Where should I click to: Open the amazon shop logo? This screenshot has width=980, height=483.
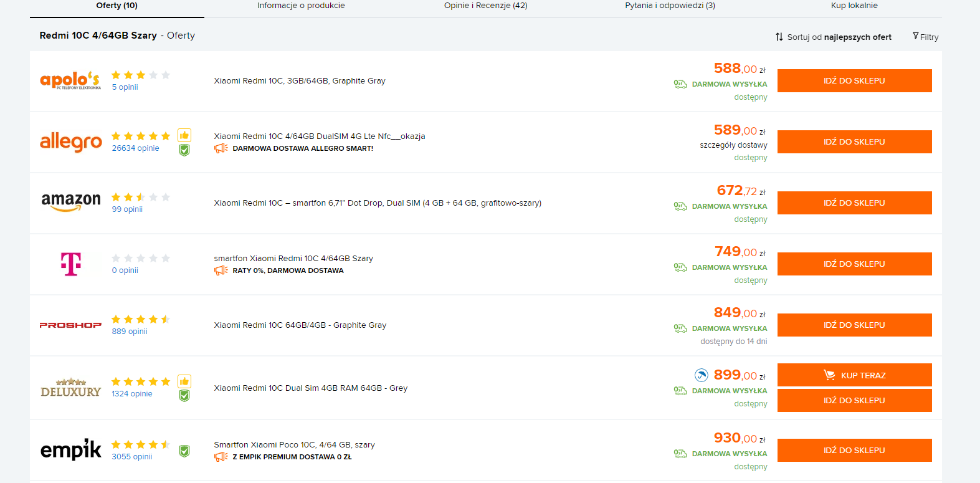tap(70, 202)
